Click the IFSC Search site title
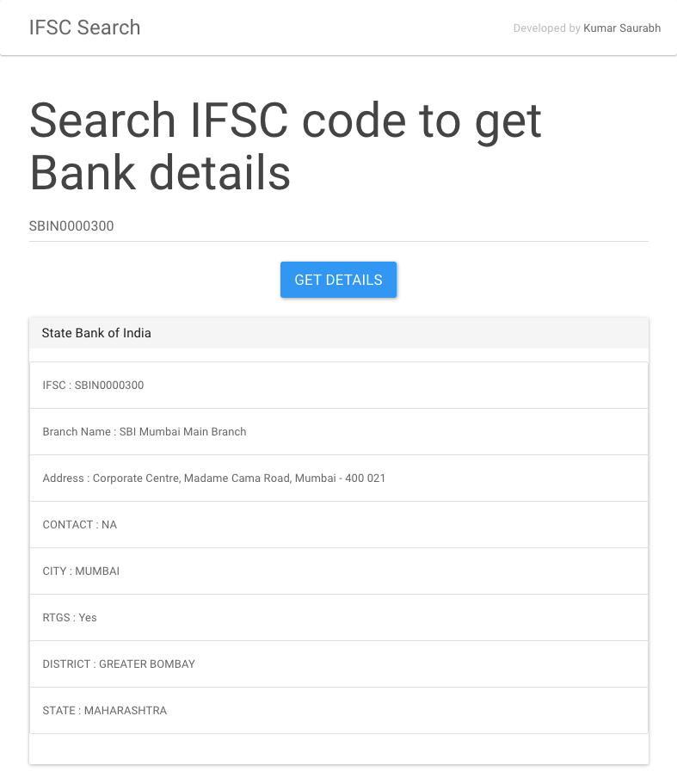Viewport: 677px width, 784px height. 84,28
